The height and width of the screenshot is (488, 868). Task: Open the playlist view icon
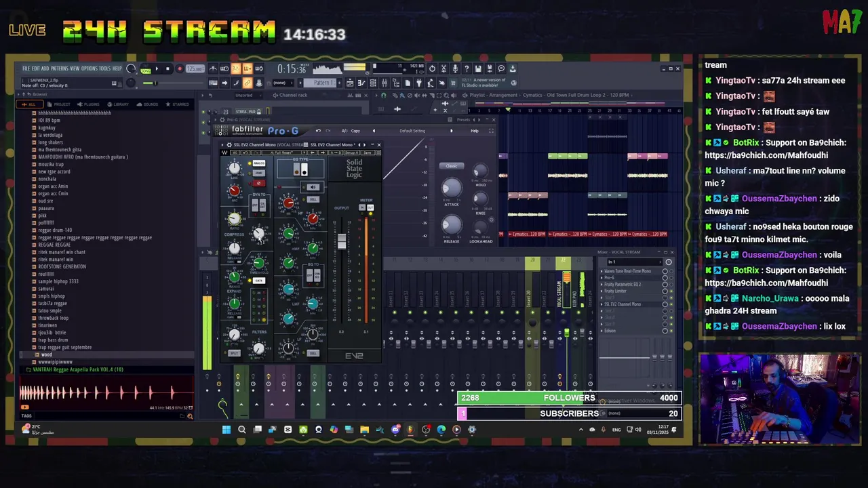[350, 83]
